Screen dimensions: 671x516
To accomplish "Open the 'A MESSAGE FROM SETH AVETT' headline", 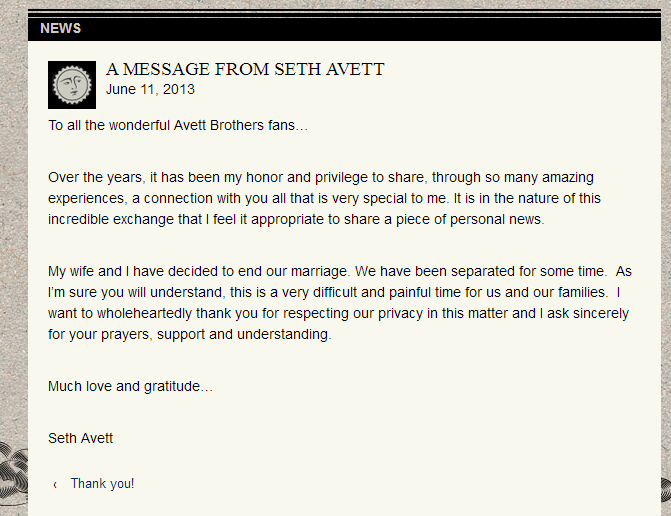I will click(x=245, y=69).
